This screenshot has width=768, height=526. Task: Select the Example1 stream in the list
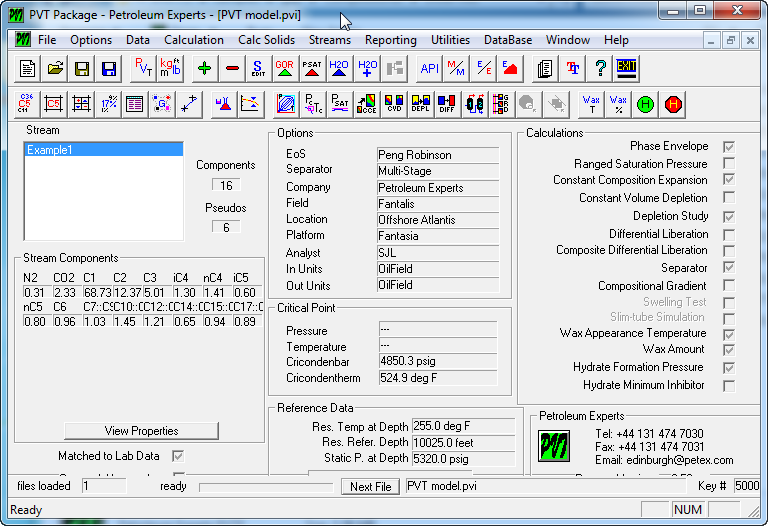(103, 150)
